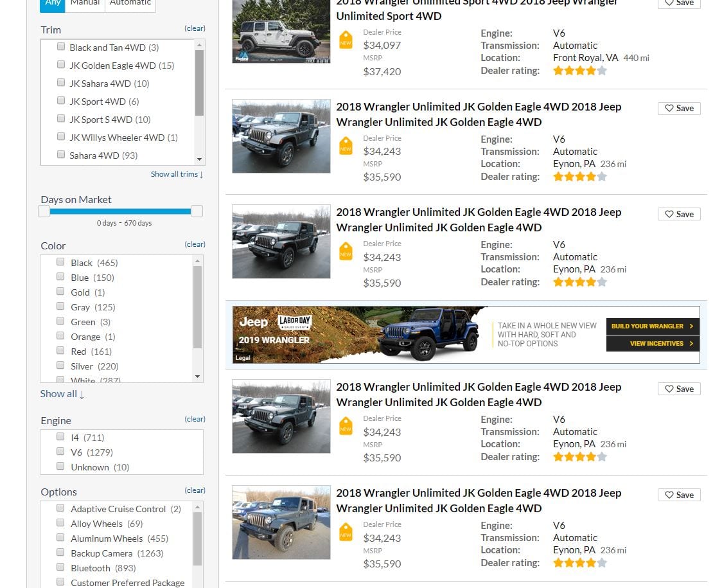Check the Unknown engine option
Viewport: 722px width, 588px height.
point(60,466)
